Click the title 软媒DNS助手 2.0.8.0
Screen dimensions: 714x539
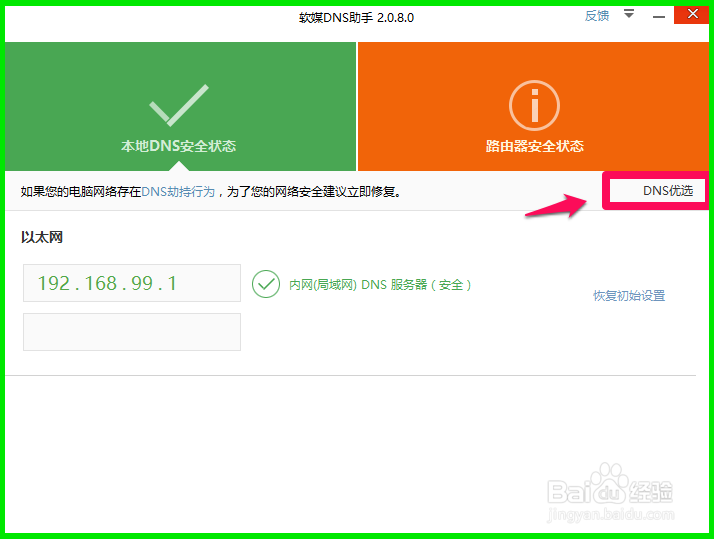pyautogui.click(x=356, y=18)
